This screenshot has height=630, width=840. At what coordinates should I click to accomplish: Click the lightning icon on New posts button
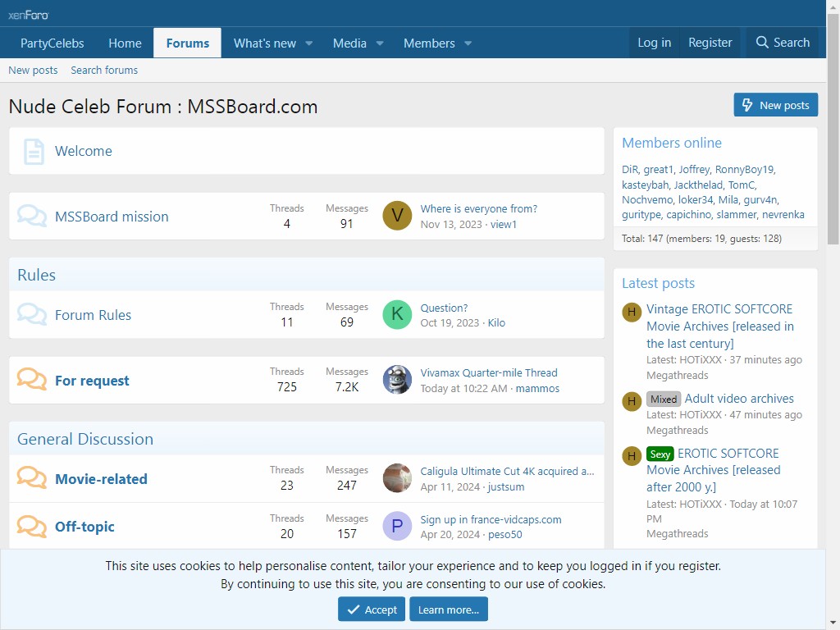[747, 105]
